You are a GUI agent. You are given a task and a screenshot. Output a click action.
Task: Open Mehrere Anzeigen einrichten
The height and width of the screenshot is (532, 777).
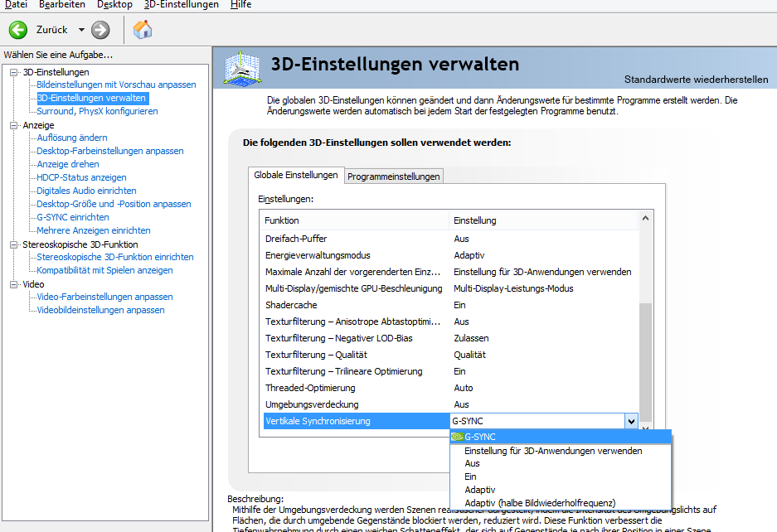[x=94, y=230]
